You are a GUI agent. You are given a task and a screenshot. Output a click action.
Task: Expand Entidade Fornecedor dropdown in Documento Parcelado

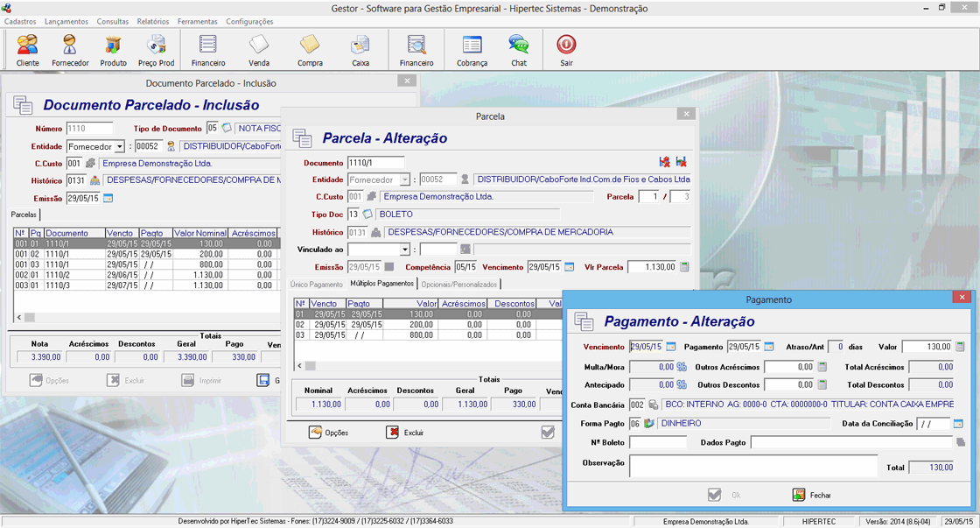pyautogui.click(x=119, y=146)
